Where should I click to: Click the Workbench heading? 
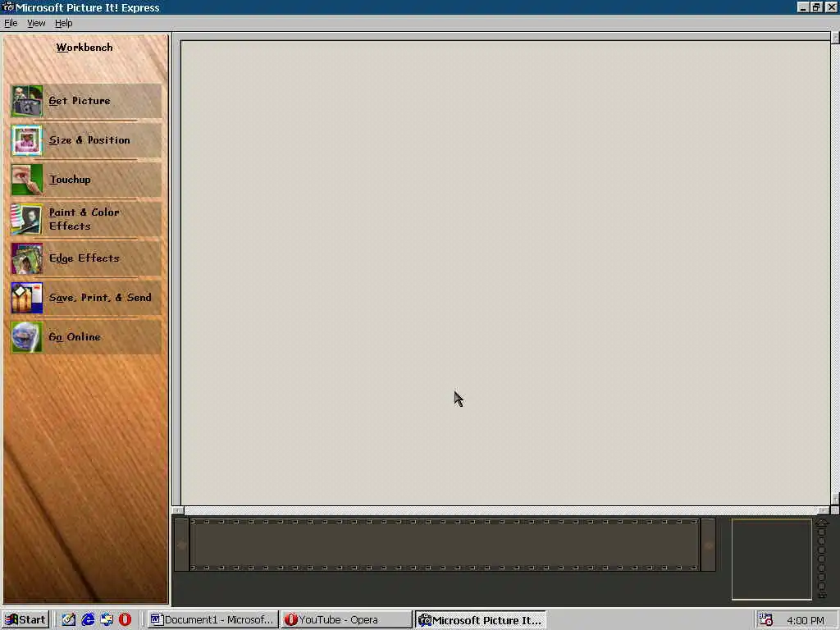click(84, 47)
